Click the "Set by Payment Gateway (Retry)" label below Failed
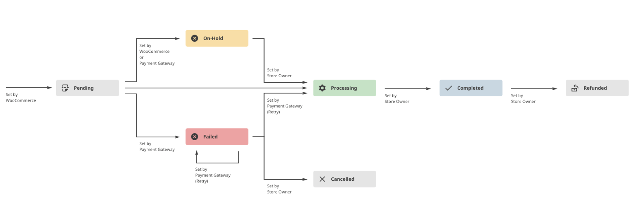Viewport: 644px width, 204px height. pyautogui.click(x=213, y=175)
